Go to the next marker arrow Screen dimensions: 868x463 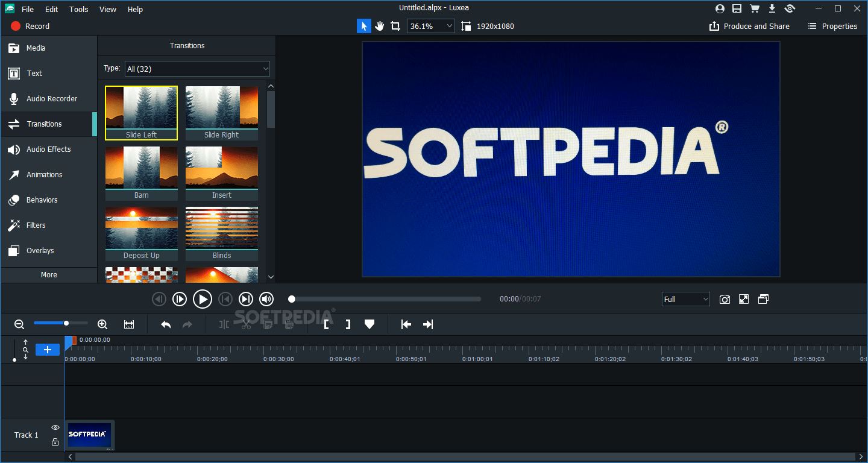click(x=428, y=324)
